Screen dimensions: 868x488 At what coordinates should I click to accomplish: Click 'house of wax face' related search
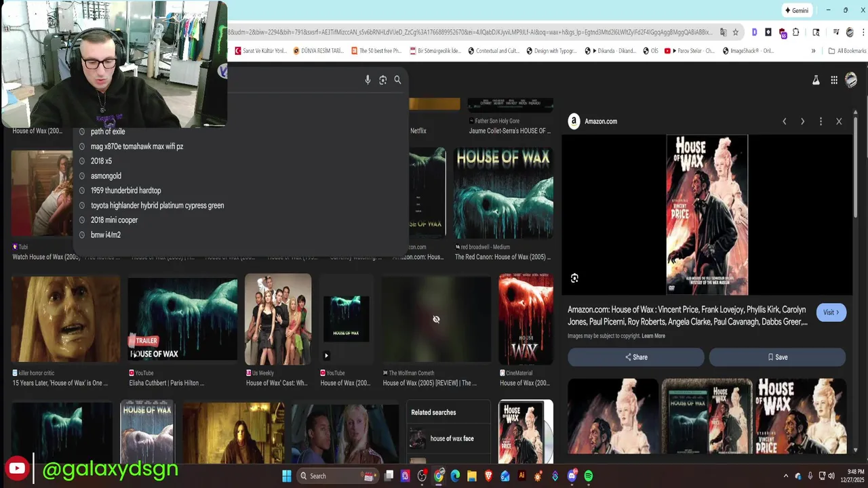(449, 439)
